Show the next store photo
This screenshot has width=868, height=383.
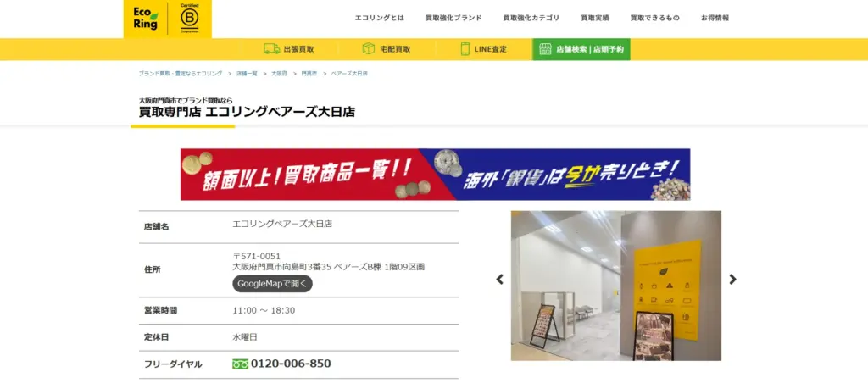click(732, 280)
